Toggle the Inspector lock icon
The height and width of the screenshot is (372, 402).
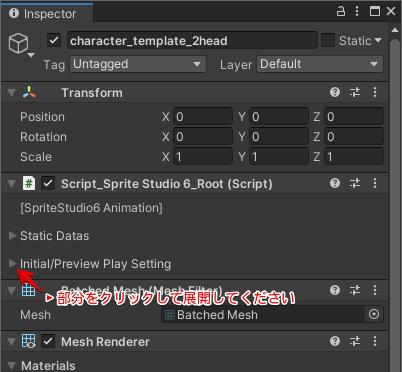[341, 12]
